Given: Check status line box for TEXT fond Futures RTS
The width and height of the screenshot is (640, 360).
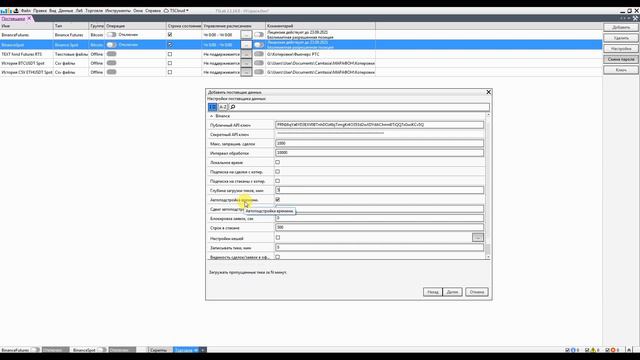Looking at the screenshot, I should pos(170,54).
